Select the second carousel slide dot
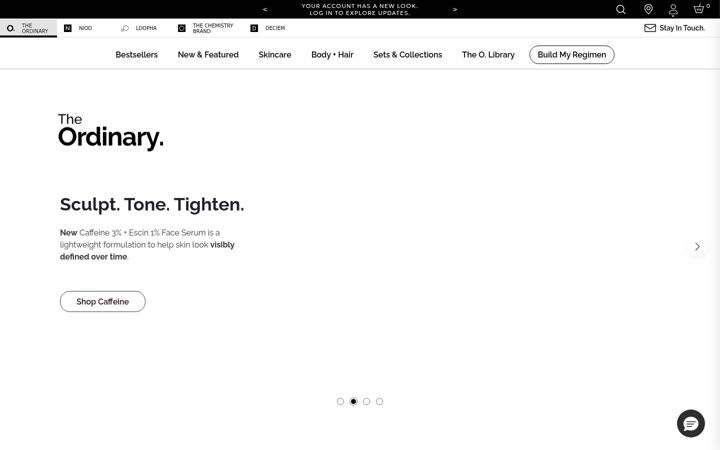 (x=353, y=401)
